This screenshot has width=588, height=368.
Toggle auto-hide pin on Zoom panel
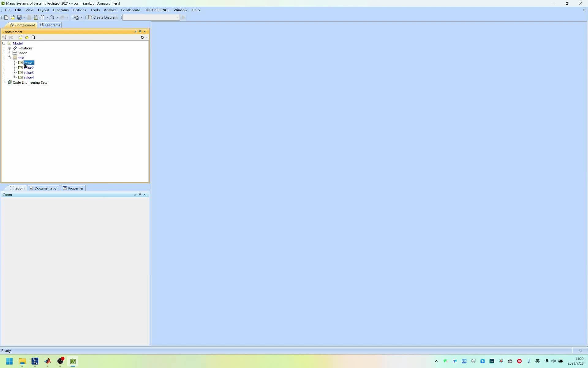coord(140,195)
